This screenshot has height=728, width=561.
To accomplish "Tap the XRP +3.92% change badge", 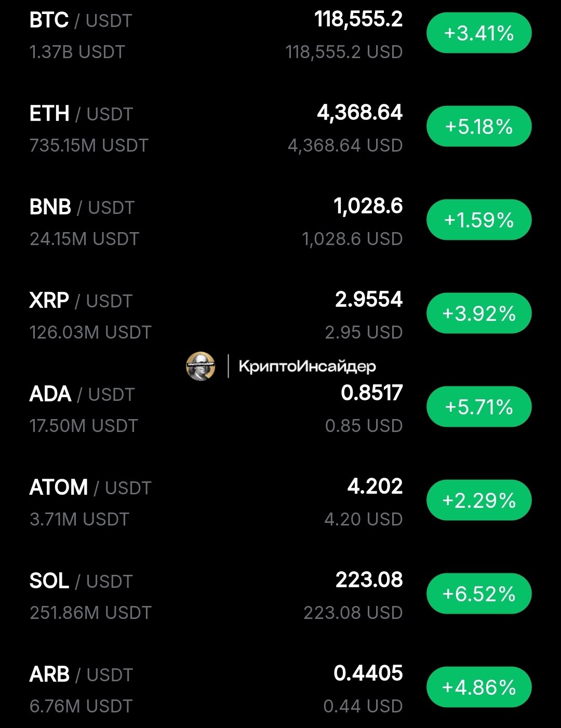I will tap(479, 314).
